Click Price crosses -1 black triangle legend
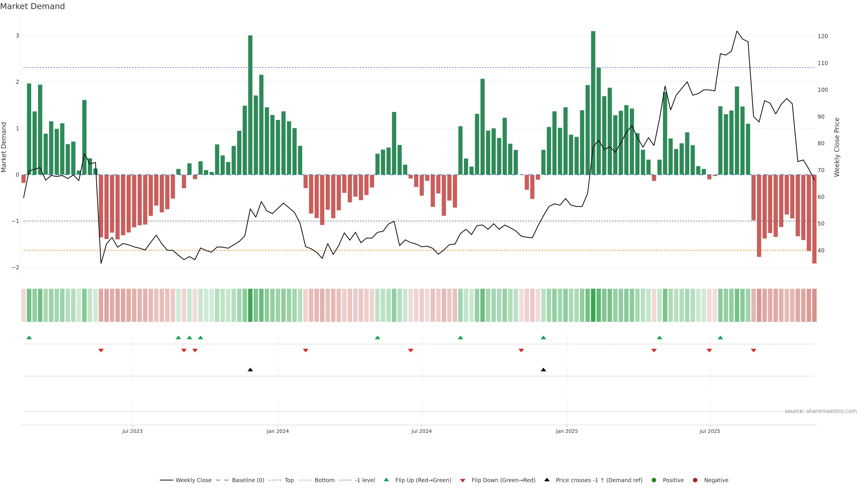The width and height of the screenshot is (868, 488). click(547, 480)
